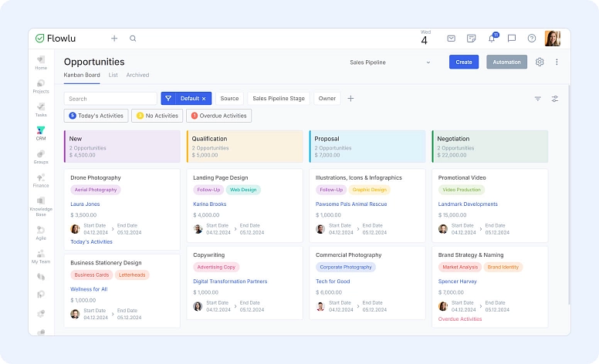Open the Sales Pipeline Stage filter
The height and width of the screenshot is (364, 599).
tap(279, 99)
